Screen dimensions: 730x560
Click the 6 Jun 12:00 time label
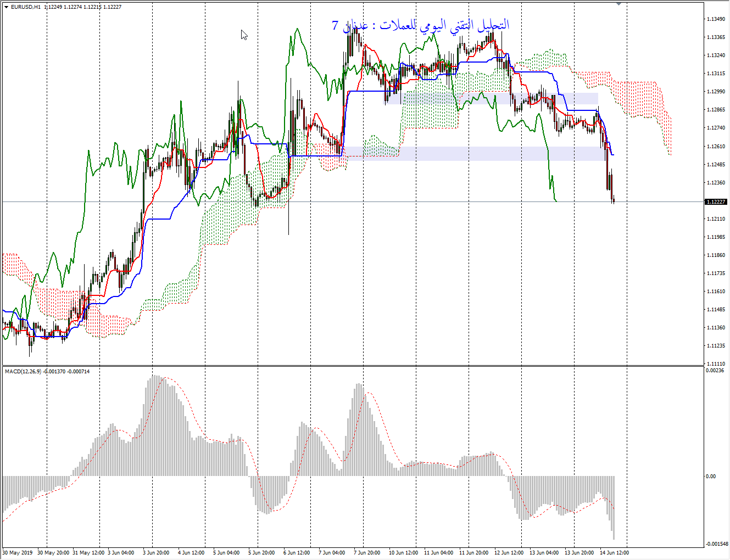pos(297,553)
